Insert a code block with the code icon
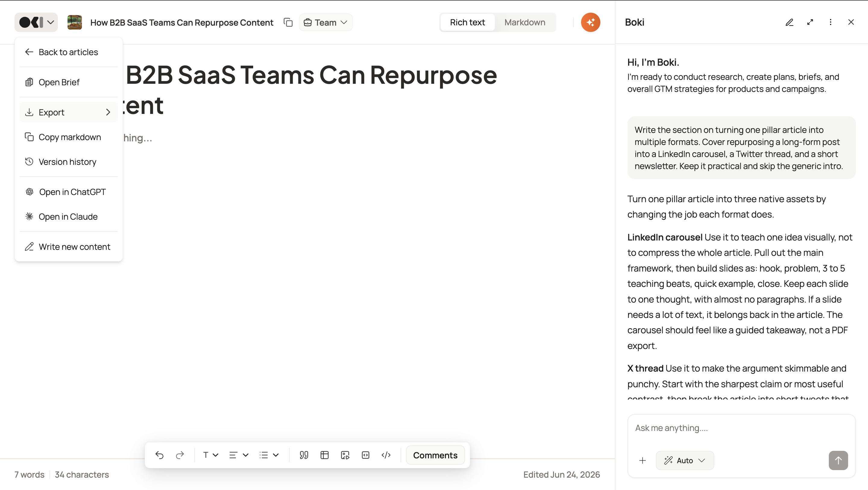 386,455
